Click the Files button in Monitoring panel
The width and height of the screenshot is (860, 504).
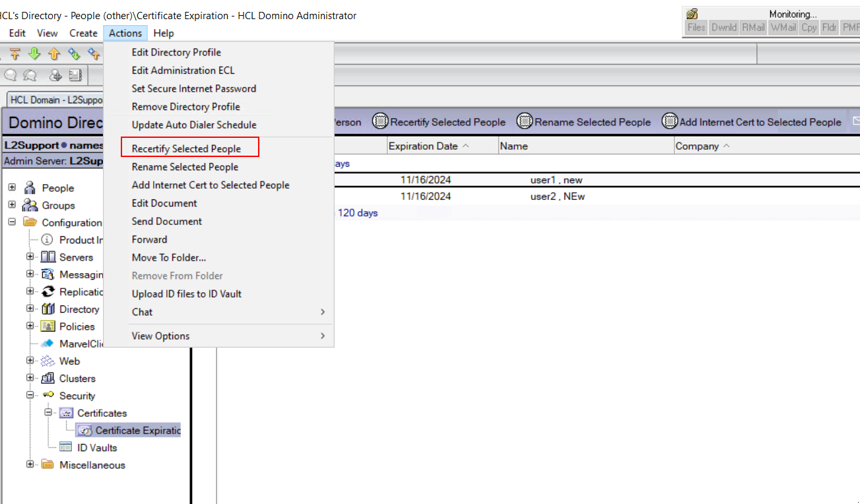pos(696,28)
